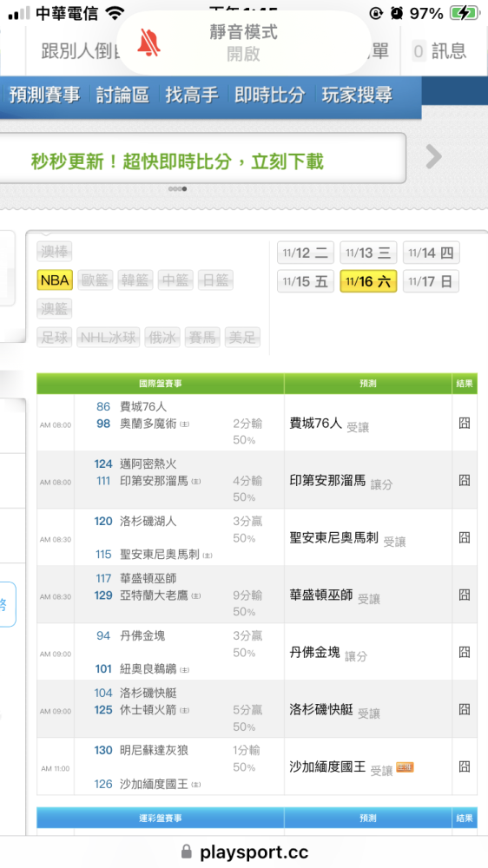Viewport: 488px width, 868px height.
Task: Tap the 囧 result icon for 印第安那溜馬 row
Action: pos(465,480)
